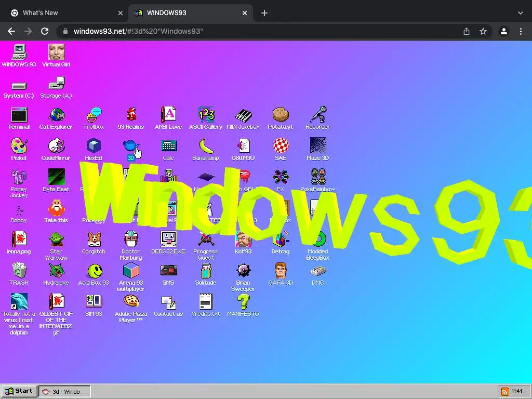
Task: Launch MIDI Jukebox
Action: [x=243, y=115]
